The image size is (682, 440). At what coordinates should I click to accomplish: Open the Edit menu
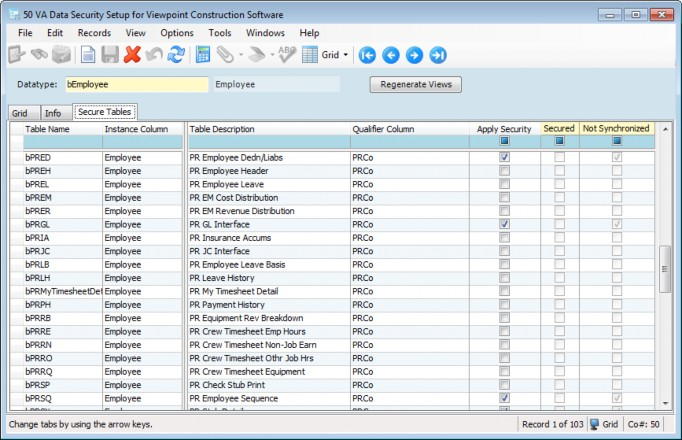[x=55, y=33]
